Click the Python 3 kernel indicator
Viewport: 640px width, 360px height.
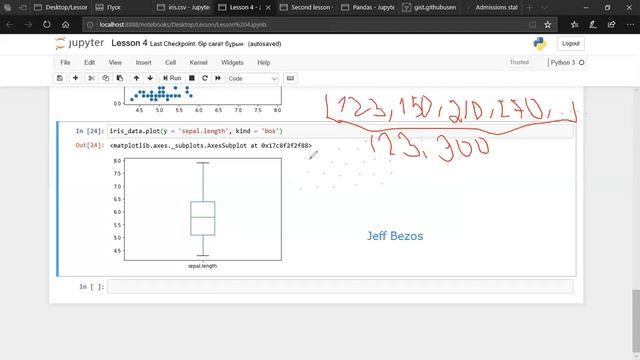[567, 62]
